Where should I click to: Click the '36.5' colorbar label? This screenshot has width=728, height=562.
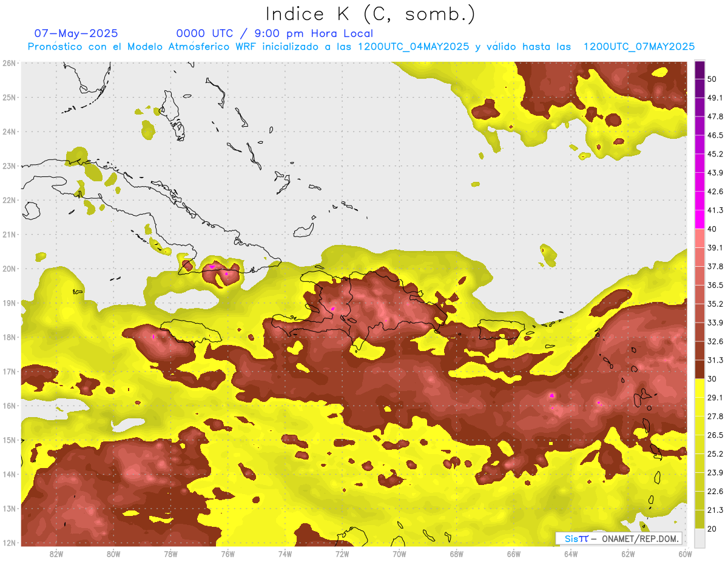pos(715,285)
